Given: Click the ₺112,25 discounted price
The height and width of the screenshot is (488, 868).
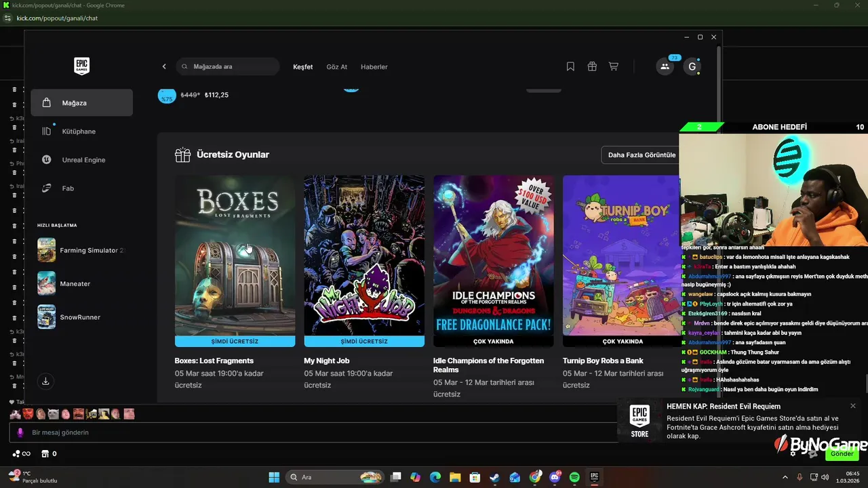Looking at the screenshot, I should pos(216,95).
